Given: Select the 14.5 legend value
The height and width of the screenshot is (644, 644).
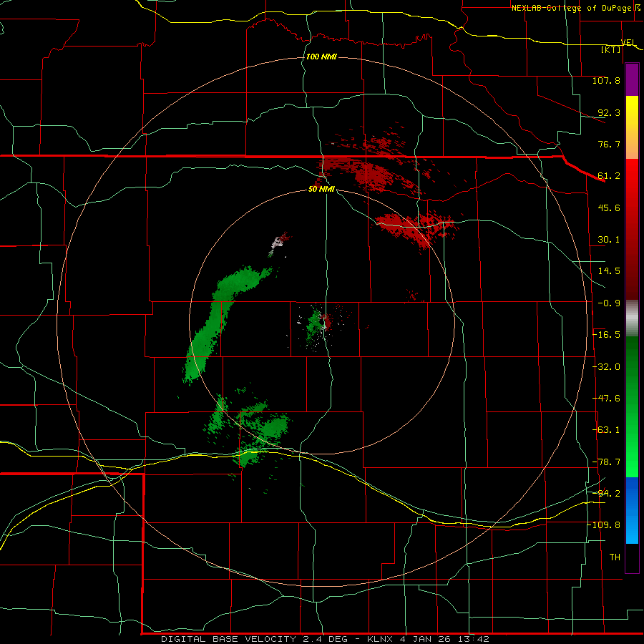Looking at the screenshot, I should pos(609,271).
